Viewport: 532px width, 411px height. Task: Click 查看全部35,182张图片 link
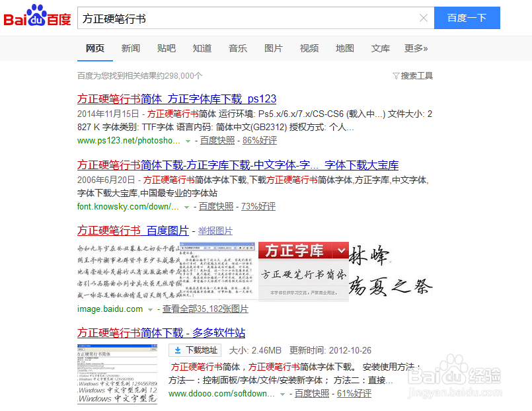point(206,309)
